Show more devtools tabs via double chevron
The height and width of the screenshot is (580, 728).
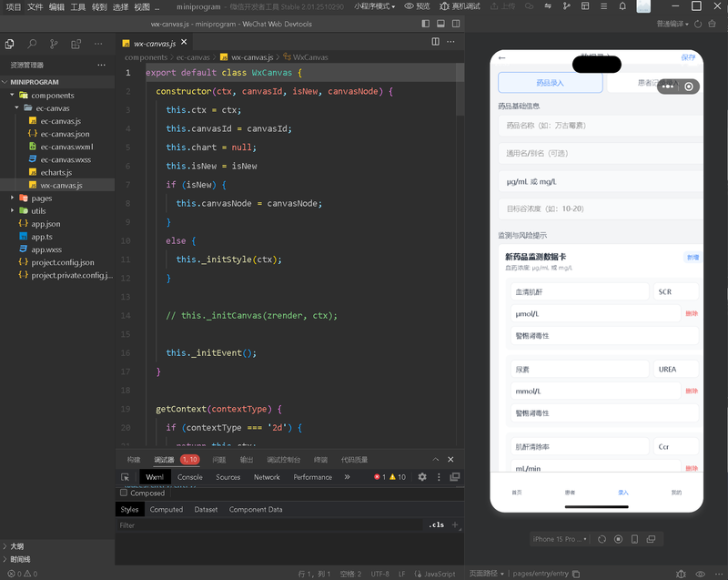(347, 477)
